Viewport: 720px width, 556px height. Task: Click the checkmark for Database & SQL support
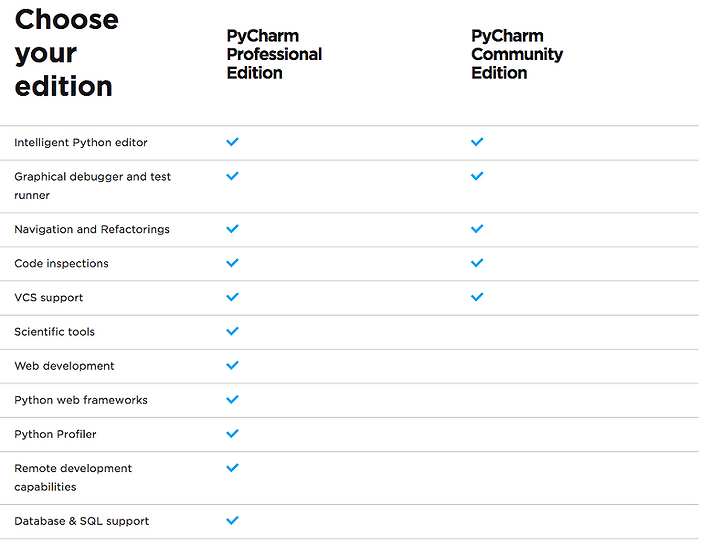coord(232,521)
